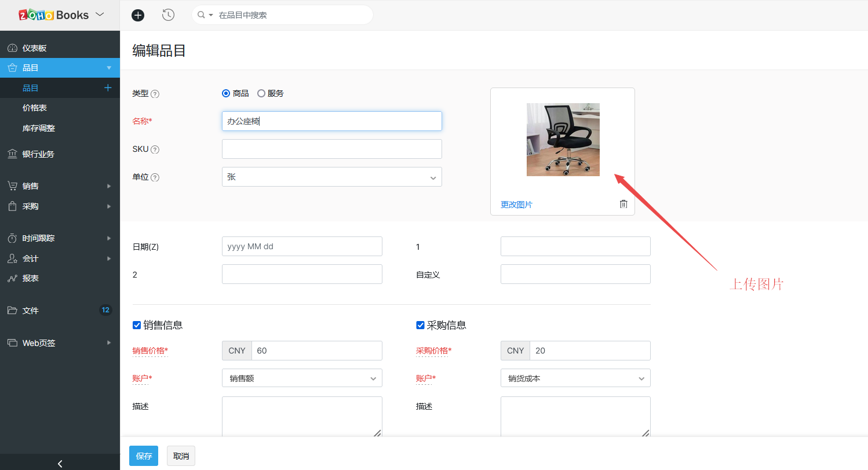Click the 更改图片 link
868x470 pixels.
(516, 205)
